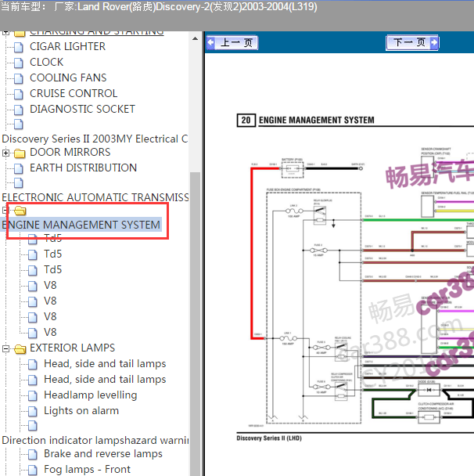The height and width of the screenshot is (476, 474).
Task: Select ENGINE MANAGEMENT SYSTEM tree label
Action: tap(81, 225)
